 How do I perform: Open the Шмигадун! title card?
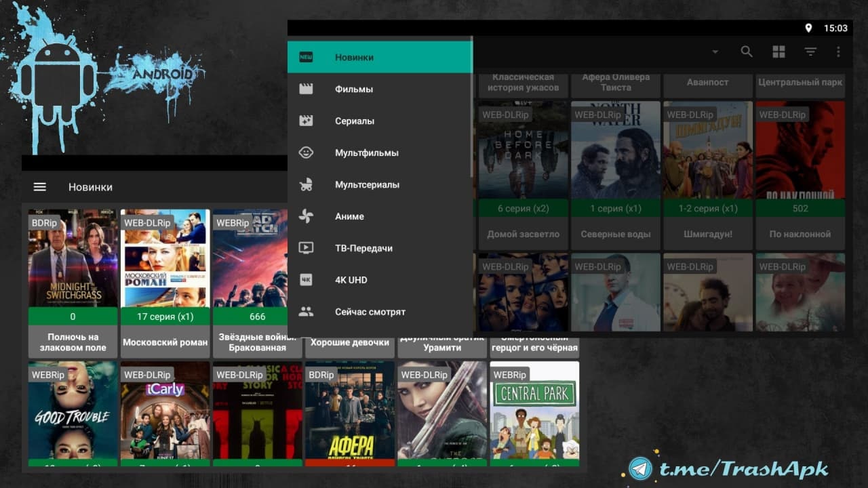point(708,176)
